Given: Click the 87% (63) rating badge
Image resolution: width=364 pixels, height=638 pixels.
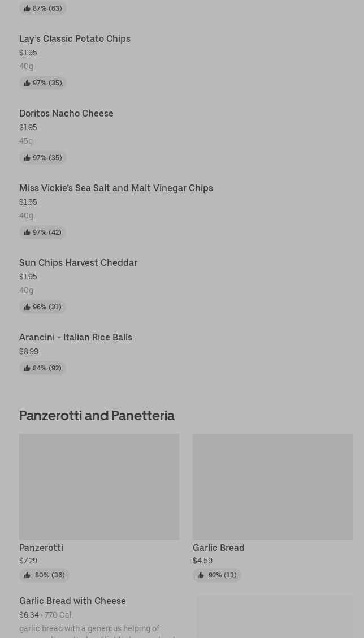Looking at the screenshot, I should (43, 8).
